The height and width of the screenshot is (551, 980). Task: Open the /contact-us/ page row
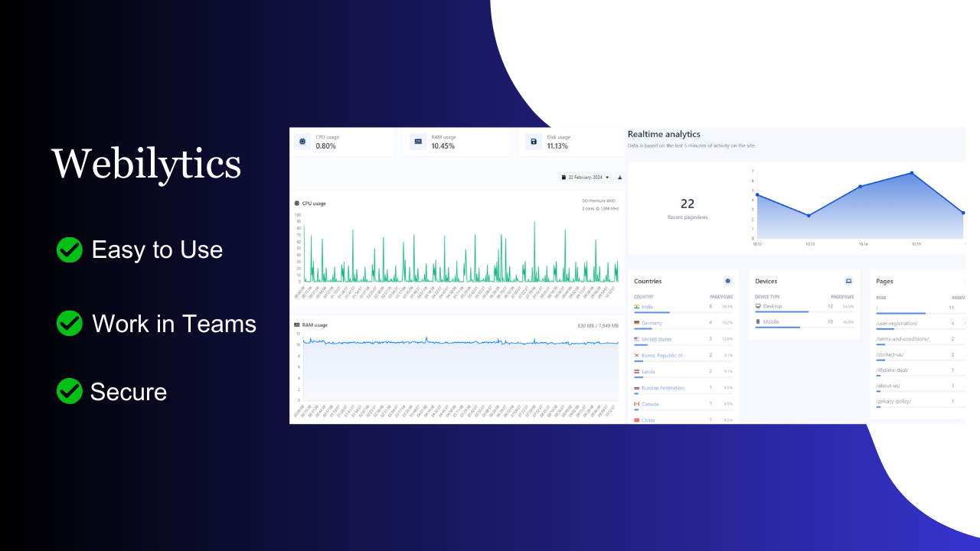[x=920, y=354]
